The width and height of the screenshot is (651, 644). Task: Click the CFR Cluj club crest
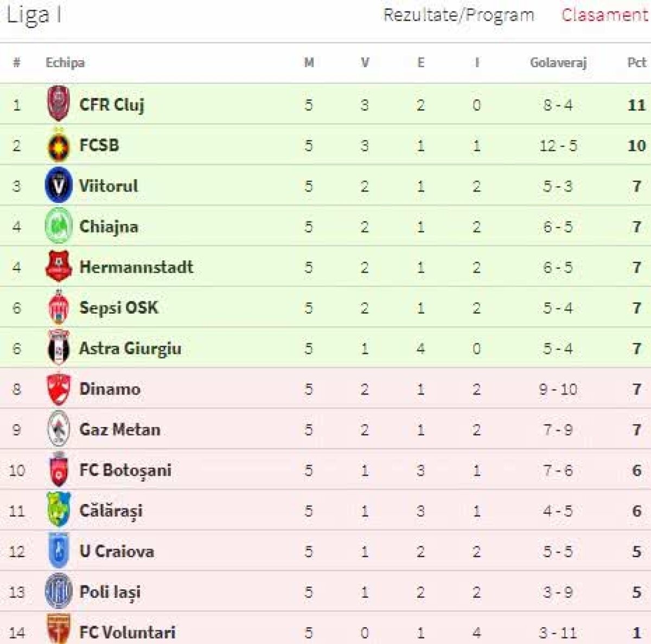click(58, 105)
